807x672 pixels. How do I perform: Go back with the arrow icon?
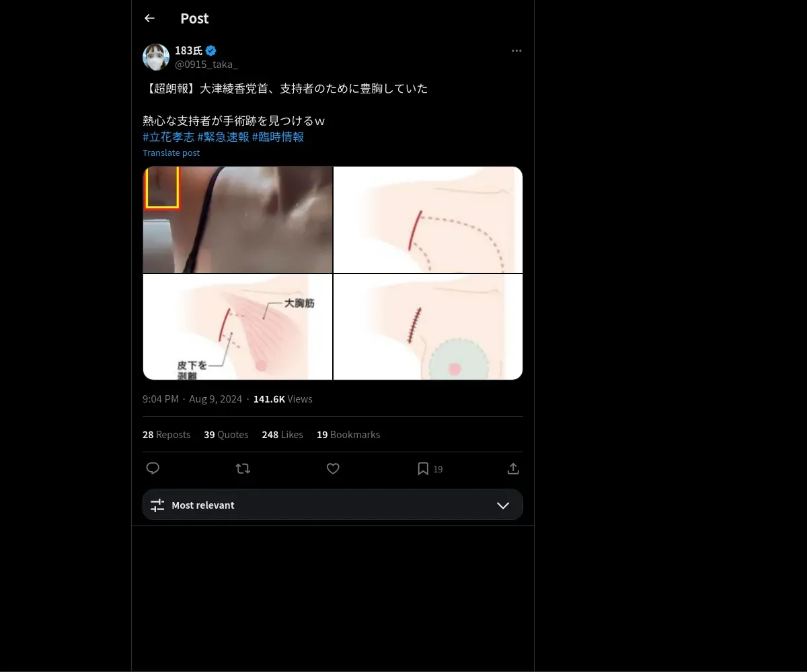pos(149,18)
